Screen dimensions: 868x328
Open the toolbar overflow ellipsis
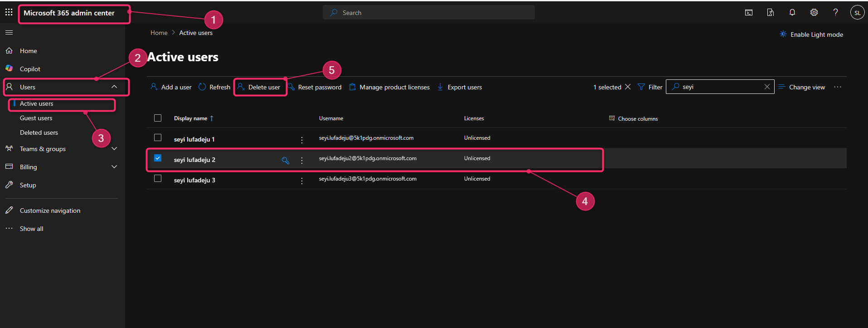838,87
